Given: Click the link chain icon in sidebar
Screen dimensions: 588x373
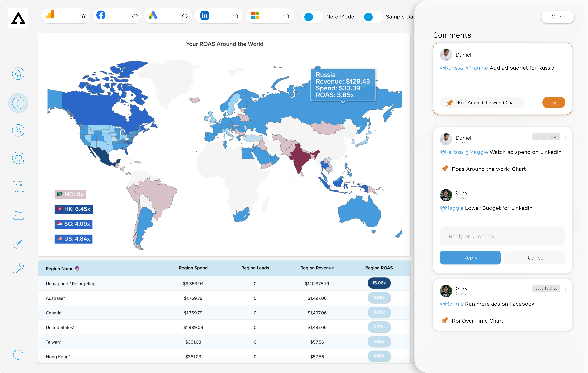Looking at the screenshot, I should (x=19, y=242).
